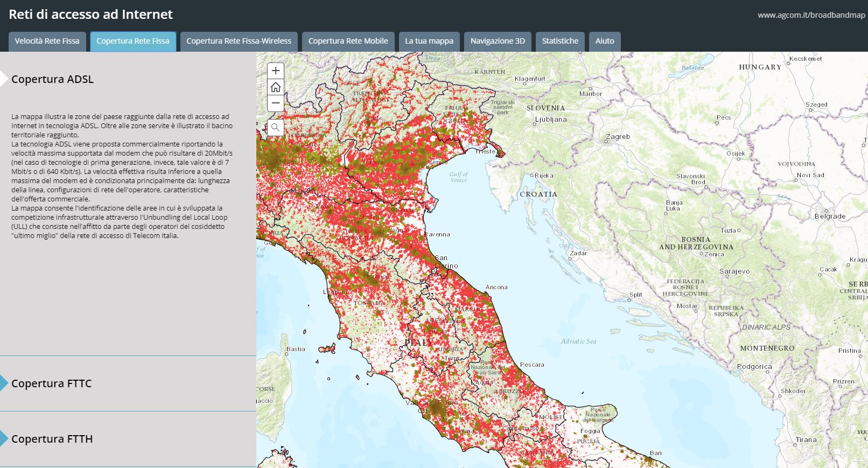This screenshot has width=868, height=468.
Task: Open the Copertura Rete Mobile tab
Action: pyautogui.click(x=348, y=41)
